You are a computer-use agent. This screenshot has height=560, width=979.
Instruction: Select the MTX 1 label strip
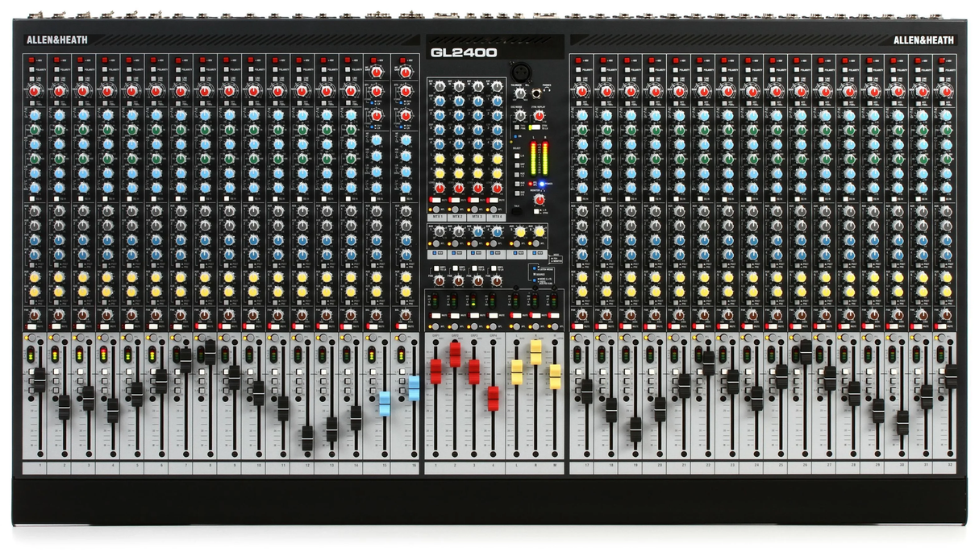coord(437,217)
